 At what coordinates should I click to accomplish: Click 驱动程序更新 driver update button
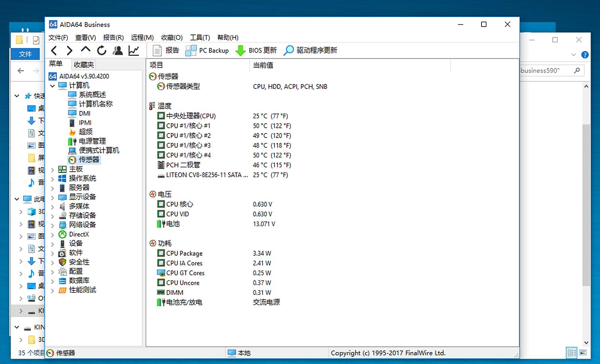coord(310,50)
